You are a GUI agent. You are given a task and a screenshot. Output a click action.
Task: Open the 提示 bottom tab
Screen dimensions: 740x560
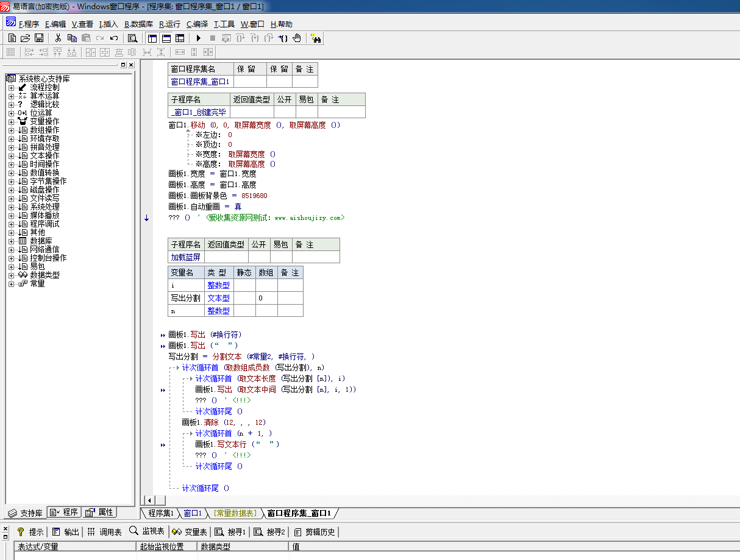point(30,532)
